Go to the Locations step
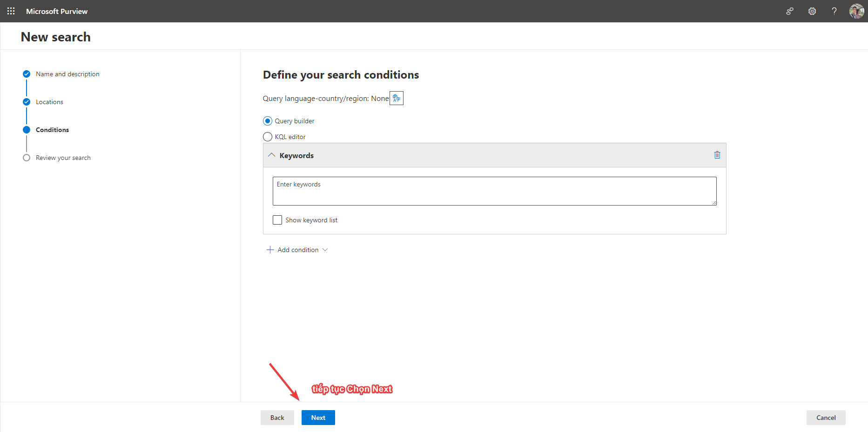Viewport: 868px width, 432px height. pyautogui.click(x=49, y=102)
